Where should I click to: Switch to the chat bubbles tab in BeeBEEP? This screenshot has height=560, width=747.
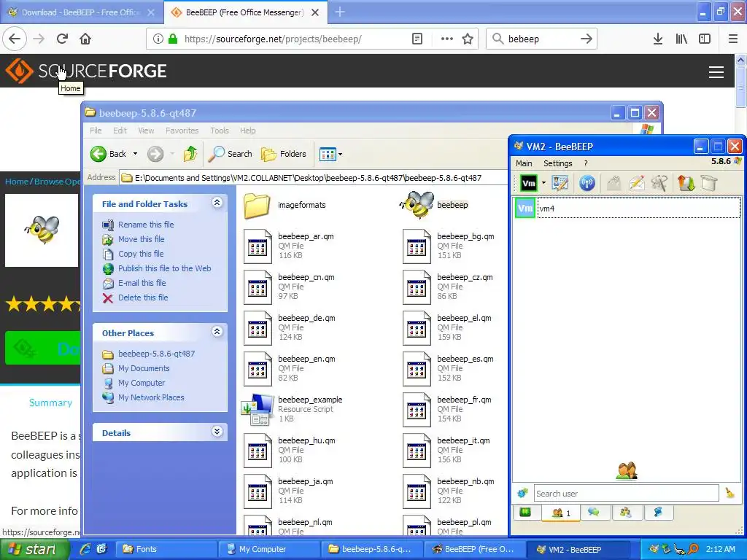pos(594,513)
